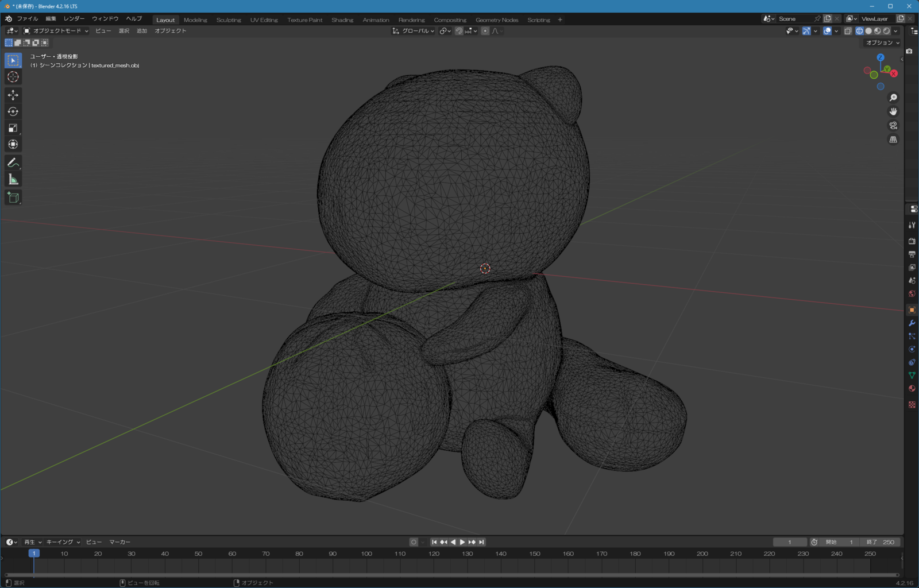The height and width of the screenshot is (588, 919).
Task: Select the Scale tool
Action: point(13,128)
